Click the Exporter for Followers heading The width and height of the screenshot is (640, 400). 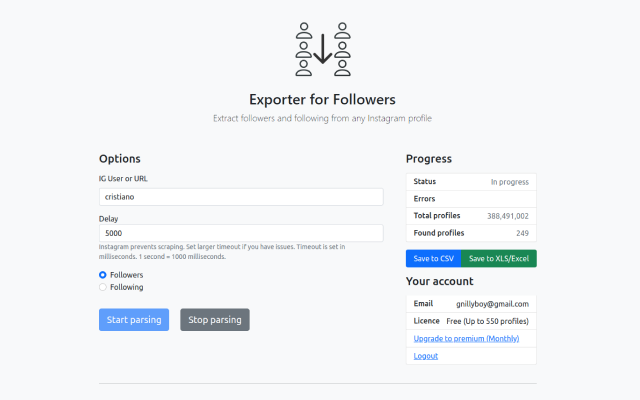(322, 99)
